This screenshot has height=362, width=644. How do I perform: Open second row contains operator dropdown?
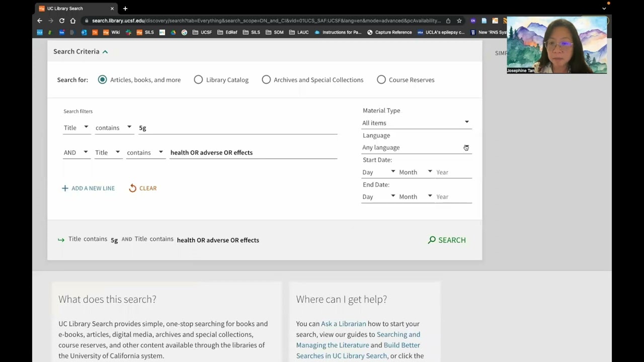[145, 152]
